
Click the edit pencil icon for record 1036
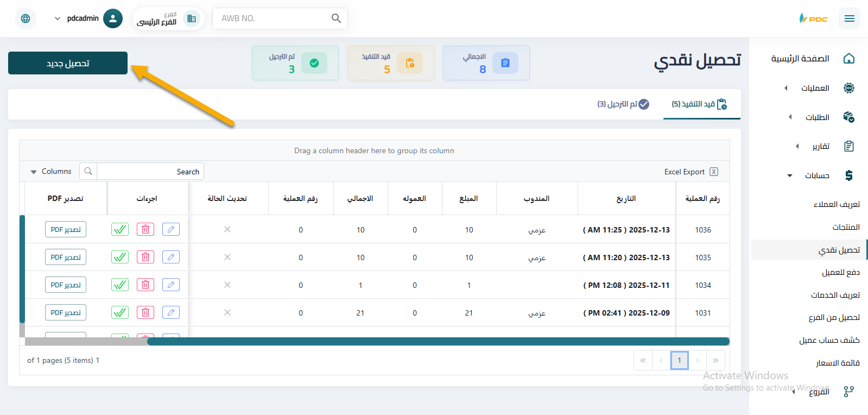click(171, 229)
